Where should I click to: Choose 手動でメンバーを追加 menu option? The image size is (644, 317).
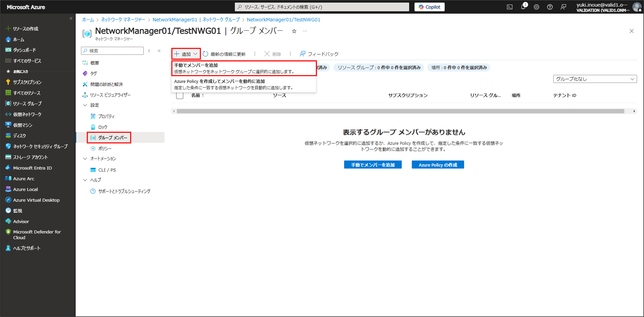point(244,68)
